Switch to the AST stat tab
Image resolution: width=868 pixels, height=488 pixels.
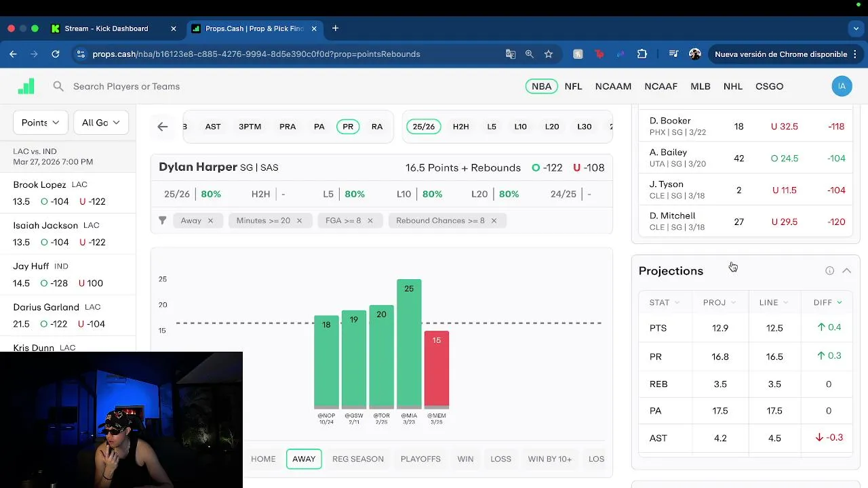coord(213,127)
